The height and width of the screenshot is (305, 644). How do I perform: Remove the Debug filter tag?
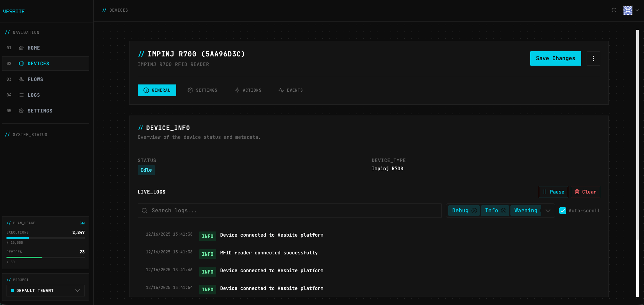pyautogui.click(x=474, y=211)
